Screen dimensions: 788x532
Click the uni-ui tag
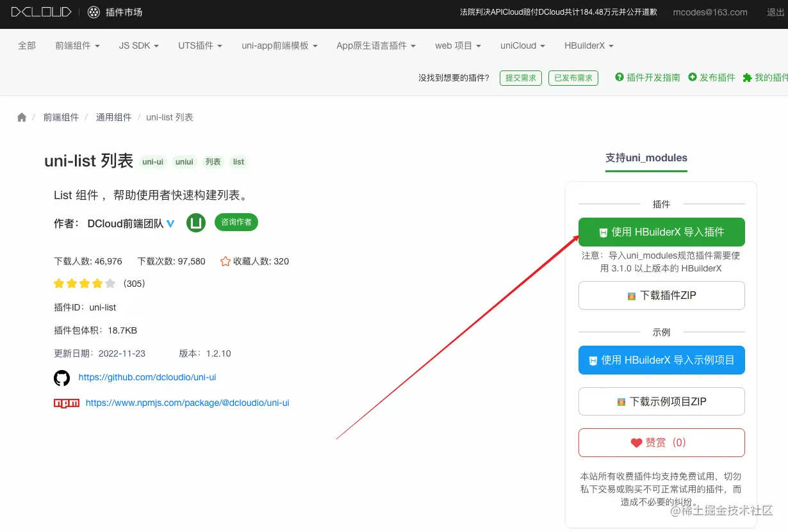coord(153,162)
